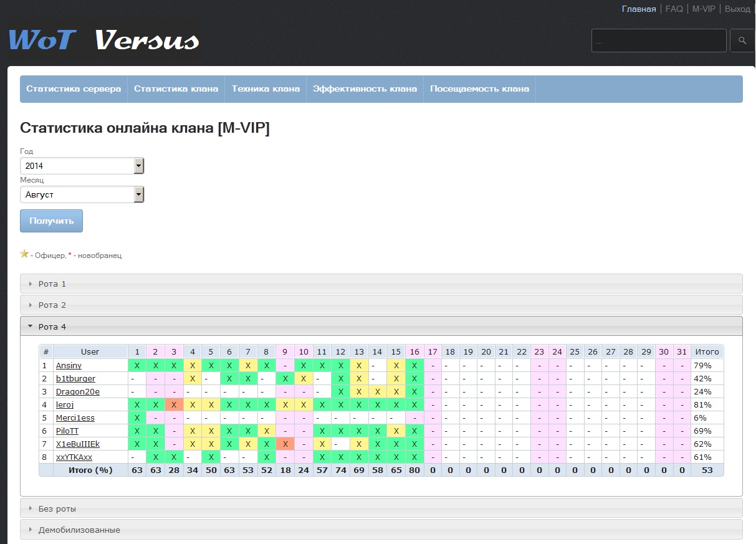Screen dimensions: 756x544
Task: Open the Эффективность клана tab
Action: click(365, 88)
